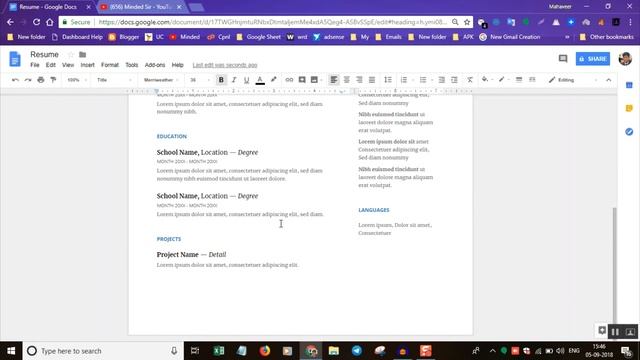The image size is (640, 360).
Task: Add a comment from toolbar
Action: (302, 80)
